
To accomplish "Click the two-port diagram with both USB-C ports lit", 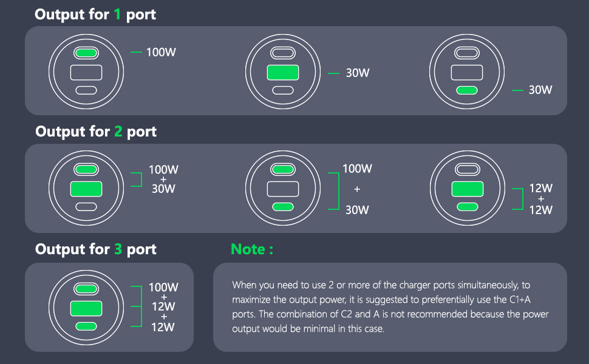I will [x=283, y=188].
